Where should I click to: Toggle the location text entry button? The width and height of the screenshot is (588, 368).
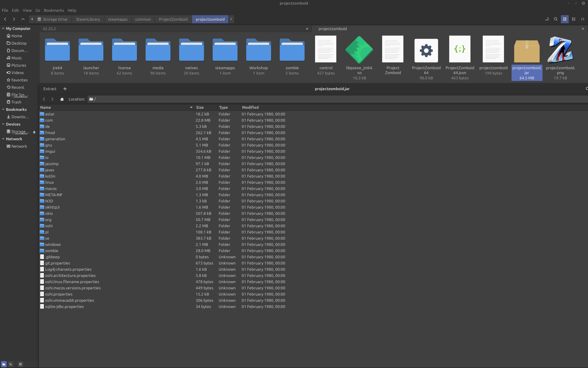547,19
